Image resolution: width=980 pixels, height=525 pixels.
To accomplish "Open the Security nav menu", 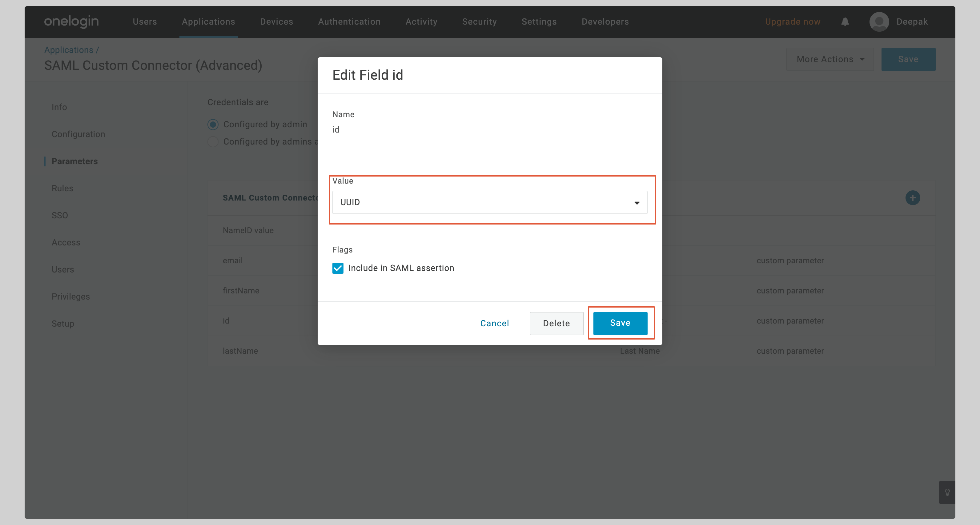I will click(x=479, y=22).
